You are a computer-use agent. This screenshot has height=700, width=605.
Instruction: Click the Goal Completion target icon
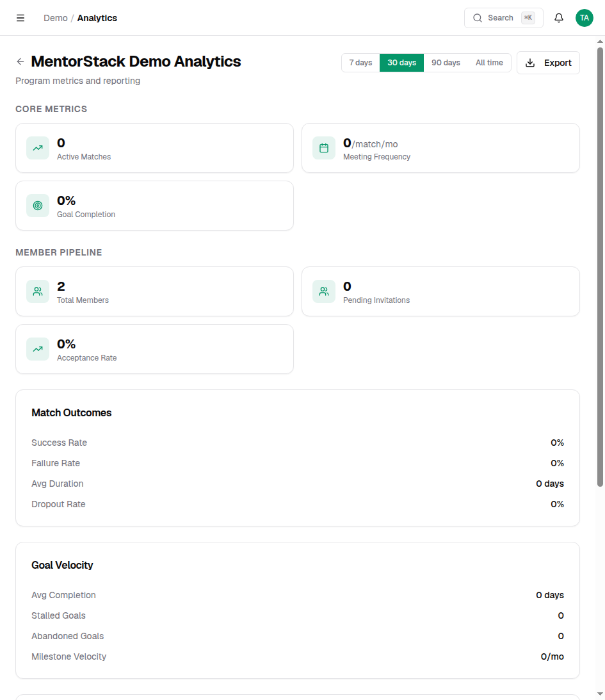tap(38, 206)
